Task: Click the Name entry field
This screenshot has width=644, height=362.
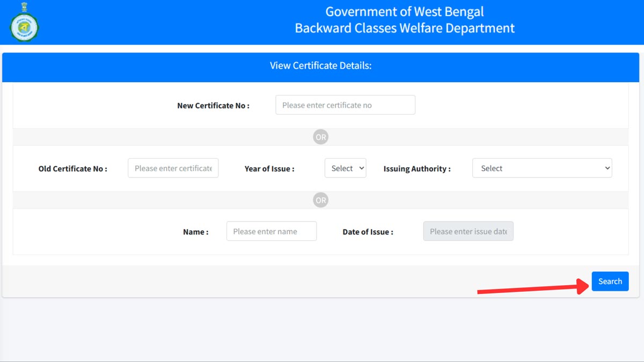Action: (272, 231)
